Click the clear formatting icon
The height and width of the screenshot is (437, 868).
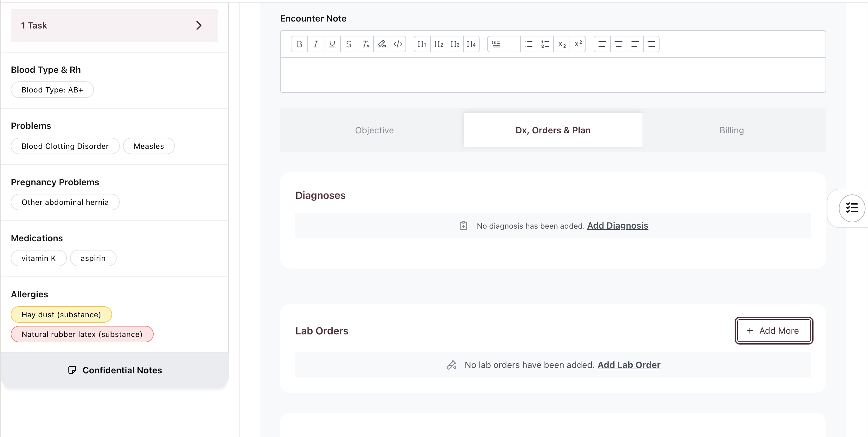click(365, 44)
